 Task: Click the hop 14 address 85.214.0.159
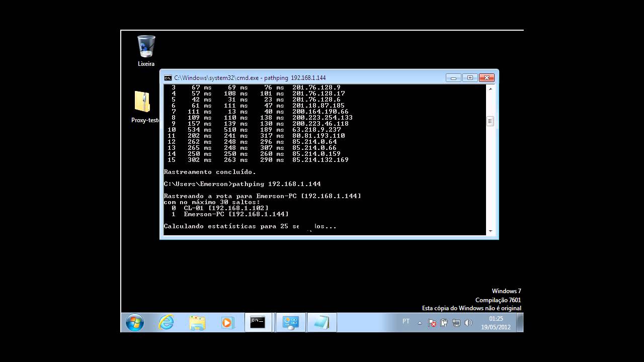pyautogui.click(x=316, y=154)
